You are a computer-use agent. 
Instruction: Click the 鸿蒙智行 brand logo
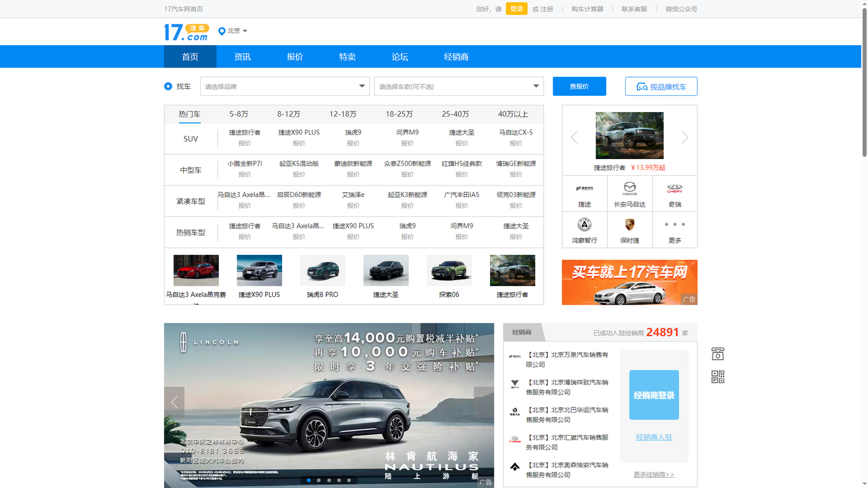tap(584, 224)
